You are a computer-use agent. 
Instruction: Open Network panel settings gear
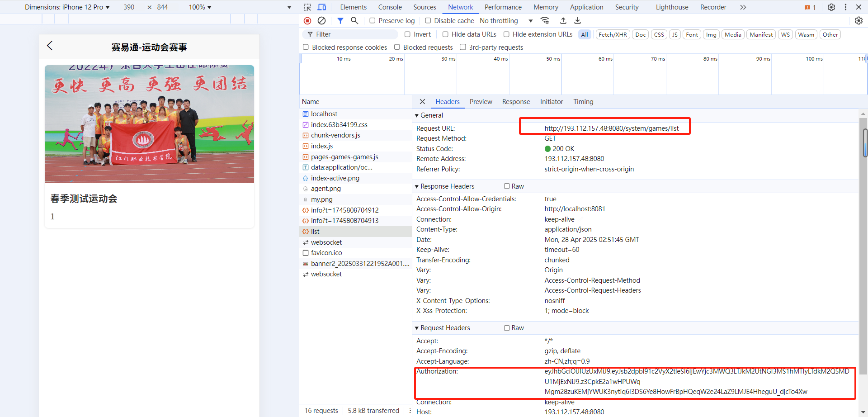click(x=859, y=21)
